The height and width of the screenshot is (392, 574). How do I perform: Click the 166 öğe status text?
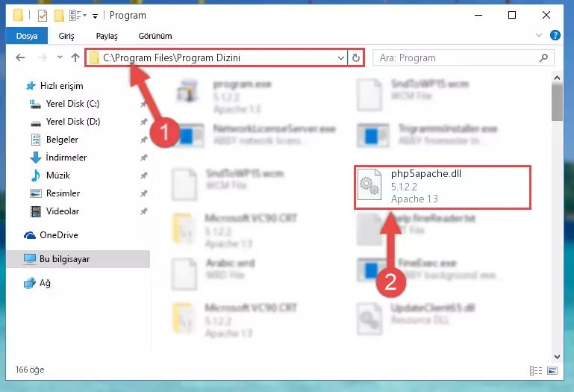(30, 370)
